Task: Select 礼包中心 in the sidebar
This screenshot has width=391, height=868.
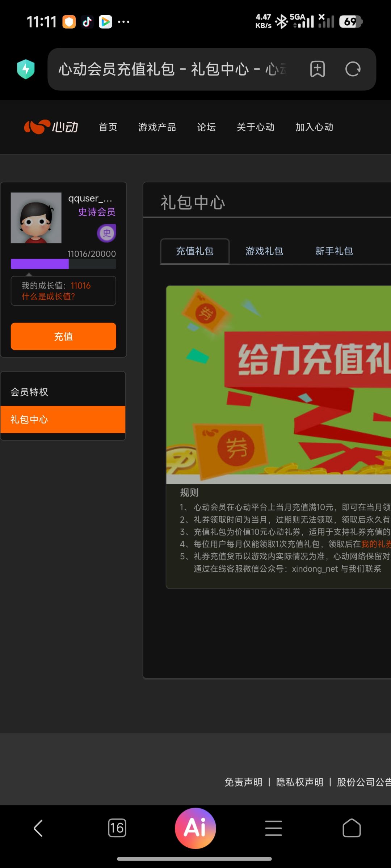Action: (x=63, y=420)
